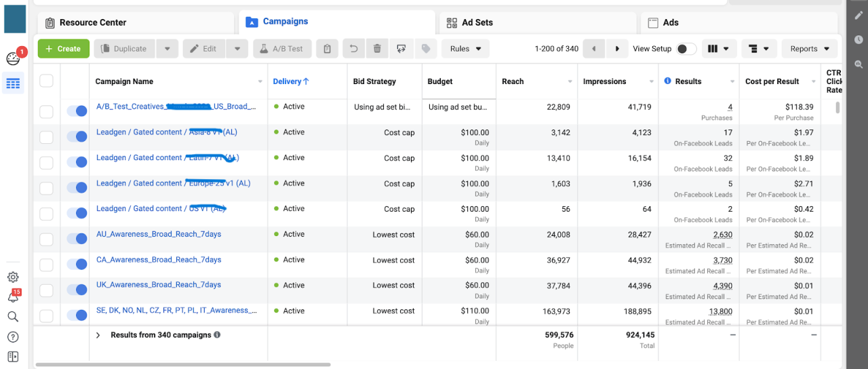Image resolution: width=868 pixels, height=369 pixels.
Task: Go to next page of campaigns
Action: point(616,49)
